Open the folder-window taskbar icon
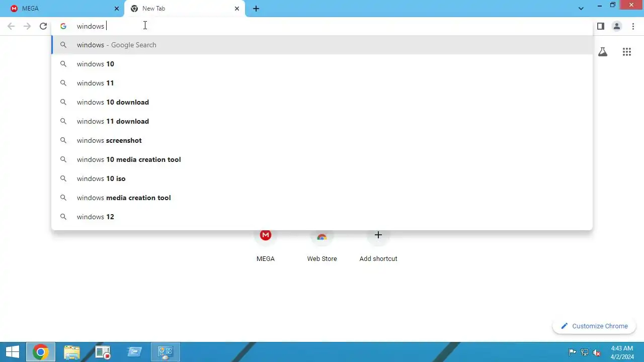644x362 pixels. click(x=134, y=352)
